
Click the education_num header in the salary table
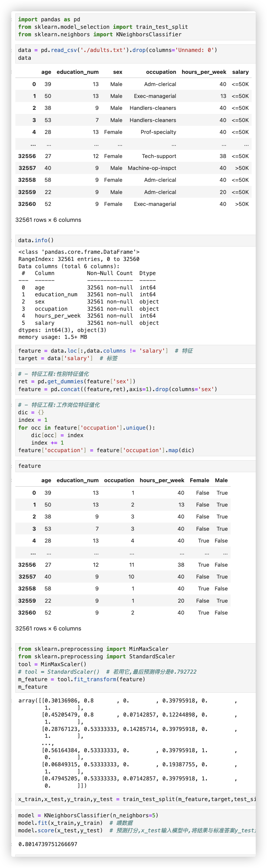[x=78, y=72]
